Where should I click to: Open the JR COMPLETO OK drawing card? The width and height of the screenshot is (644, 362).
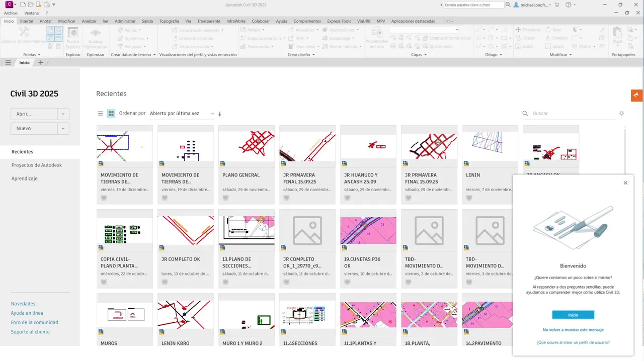[x=186, y=248]
